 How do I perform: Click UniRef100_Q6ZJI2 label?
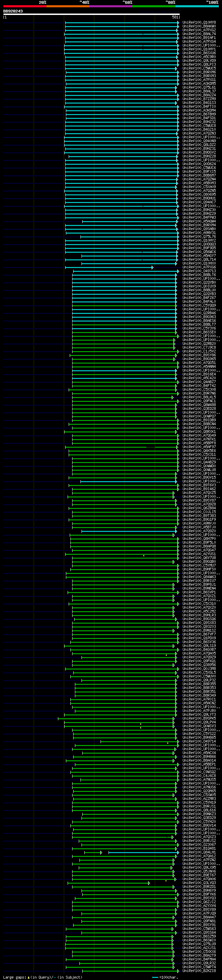coord(199,902)
